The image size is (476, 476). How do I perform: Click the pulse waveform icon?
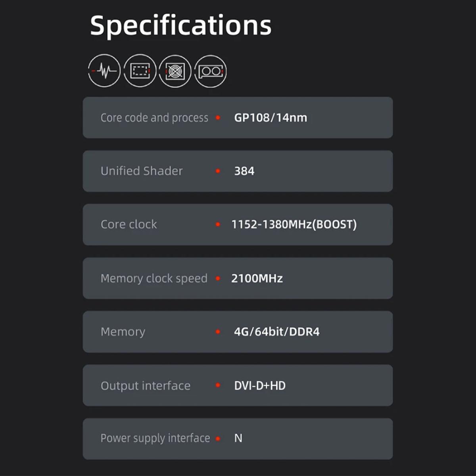coord(104,71)
